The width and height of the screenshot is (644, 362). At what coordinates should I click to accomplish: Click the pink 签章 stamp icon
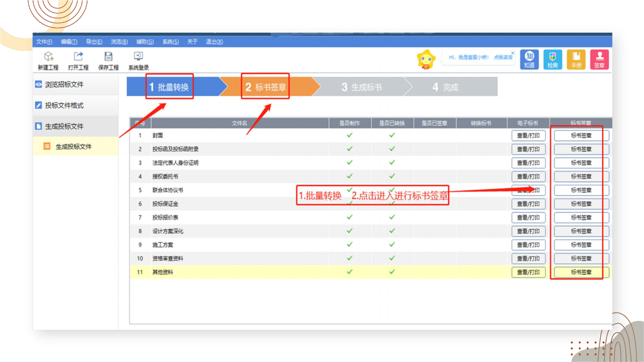[599, 59]
